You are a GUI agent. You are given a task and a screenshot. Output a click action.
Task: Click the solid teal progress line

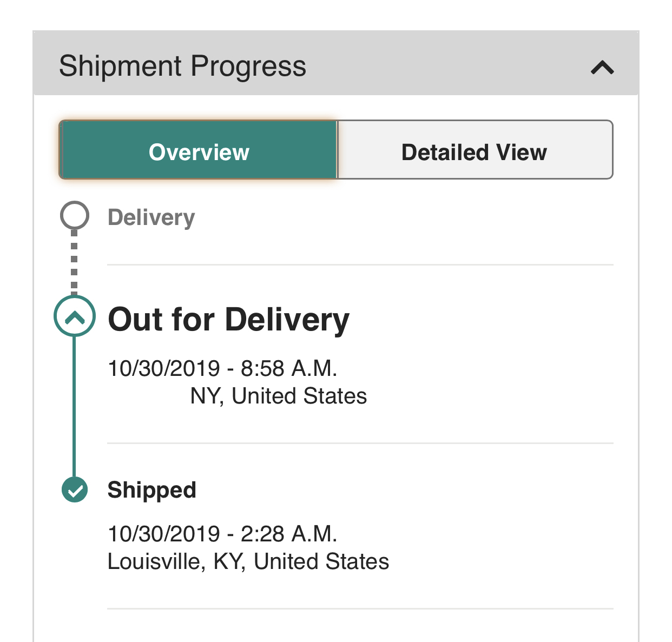[x=74, y=406]
